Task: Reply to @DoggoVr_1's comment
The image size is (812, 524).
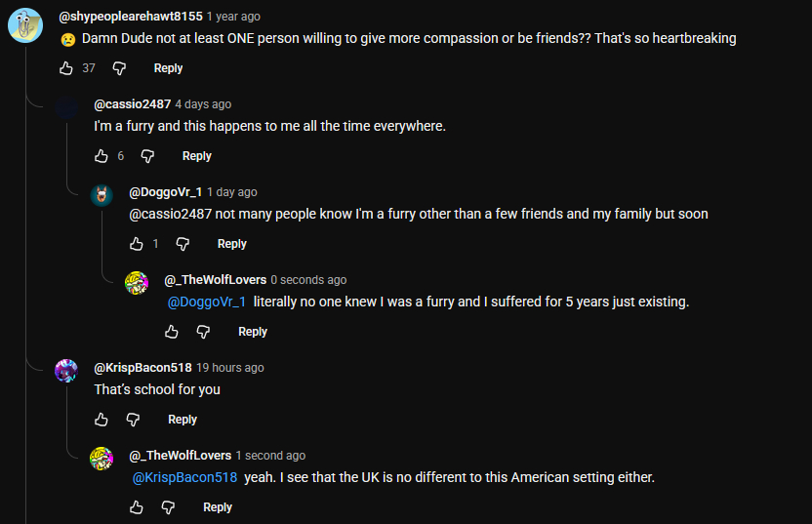Action: [x=231, y=244]
